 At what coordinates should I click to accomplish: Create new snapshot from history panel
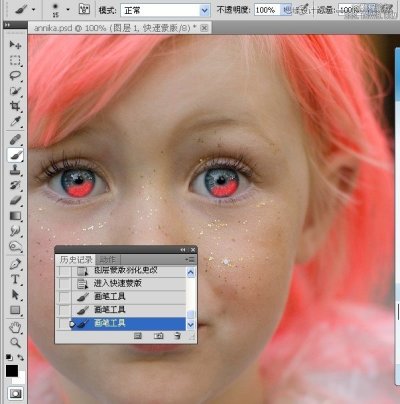[x=158, y=336]
